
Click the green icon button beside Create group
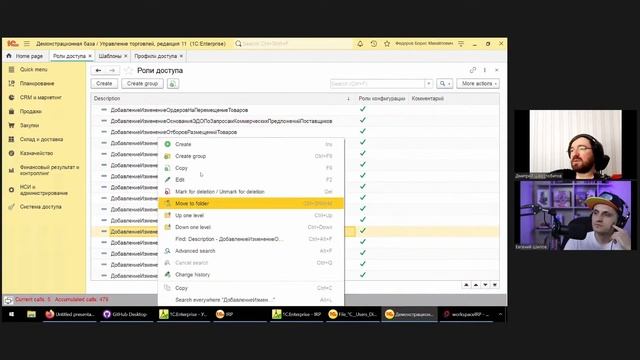172,84
